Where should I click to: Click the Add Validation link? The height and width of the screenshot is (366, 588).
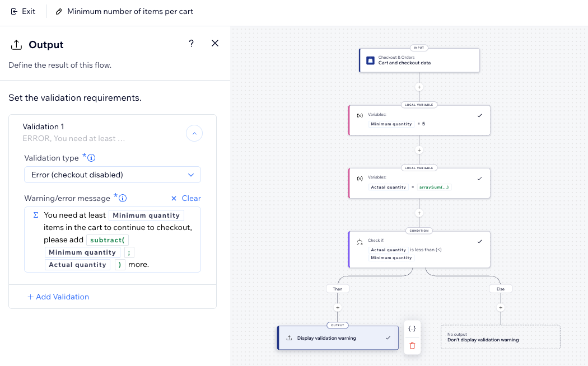click(58, 297)
